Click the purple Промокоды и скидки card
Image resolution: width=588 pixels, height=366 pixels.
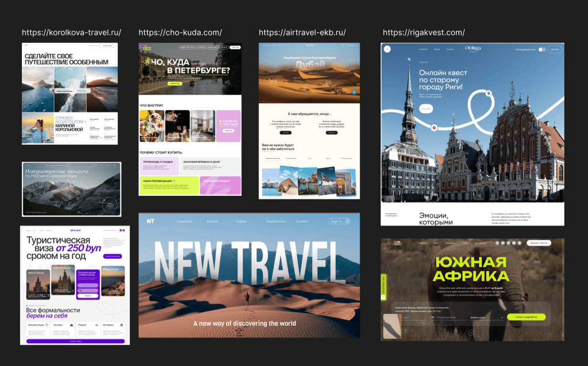pyautogui.click(x=159, y=166)
